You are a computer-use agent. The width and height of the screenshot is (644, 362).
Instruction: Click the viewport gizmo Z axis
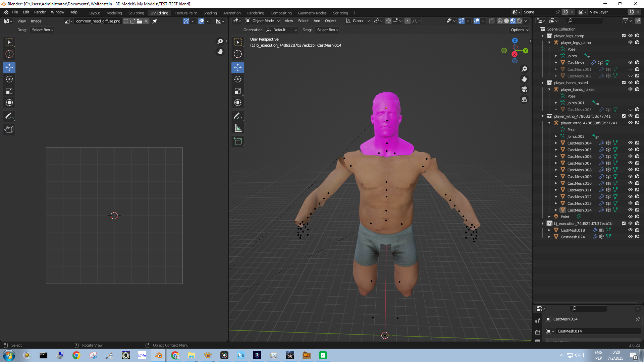tap(515, 41)
